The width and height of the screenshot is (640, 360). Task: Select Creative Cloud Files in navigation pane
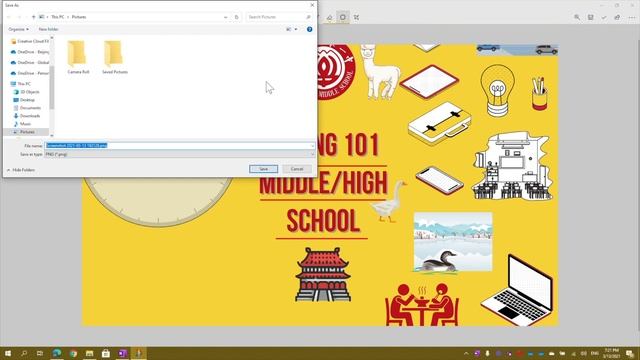(x=30, y=41)
